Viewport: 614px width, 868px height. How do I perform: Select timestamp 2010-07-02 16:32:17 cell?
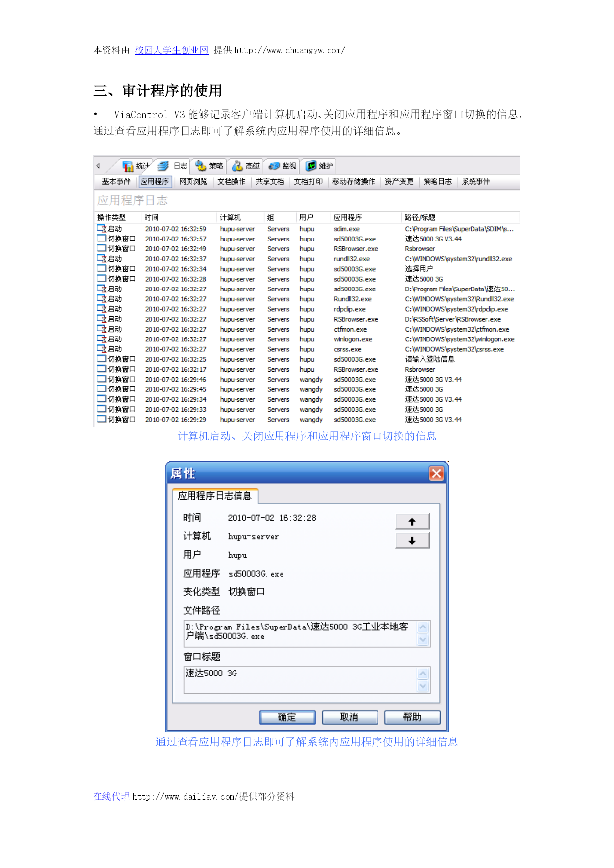(176, 369)
